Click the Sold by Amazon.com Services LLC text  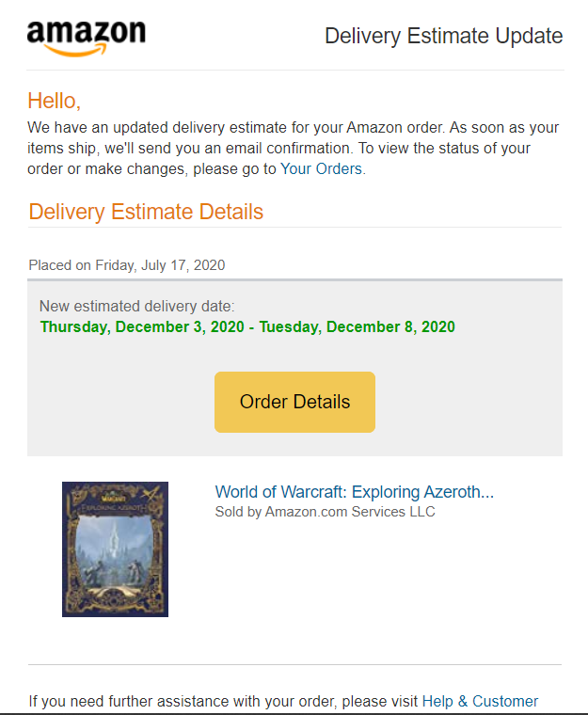tap(326, 512)
